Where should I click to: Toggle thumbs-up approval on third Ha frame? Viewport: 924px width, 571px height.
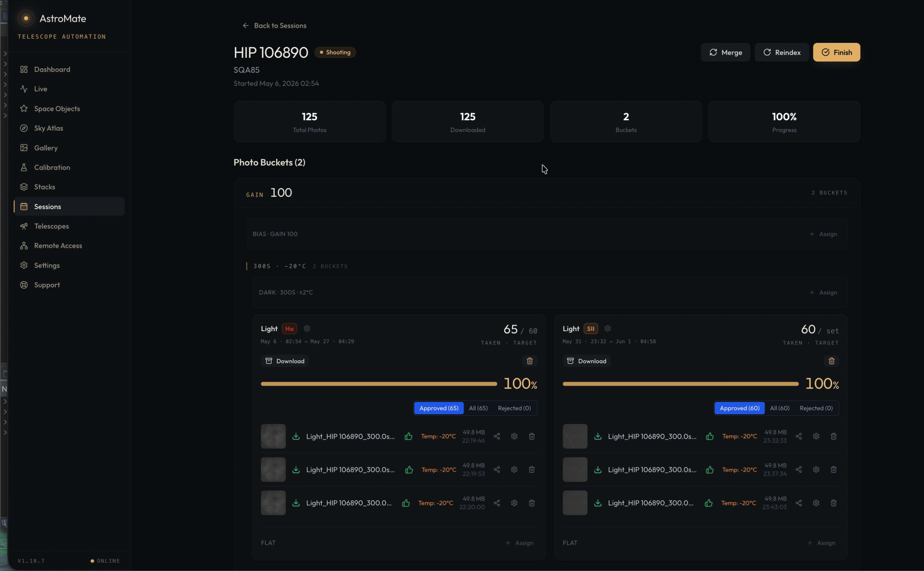(x=406, y=503)
